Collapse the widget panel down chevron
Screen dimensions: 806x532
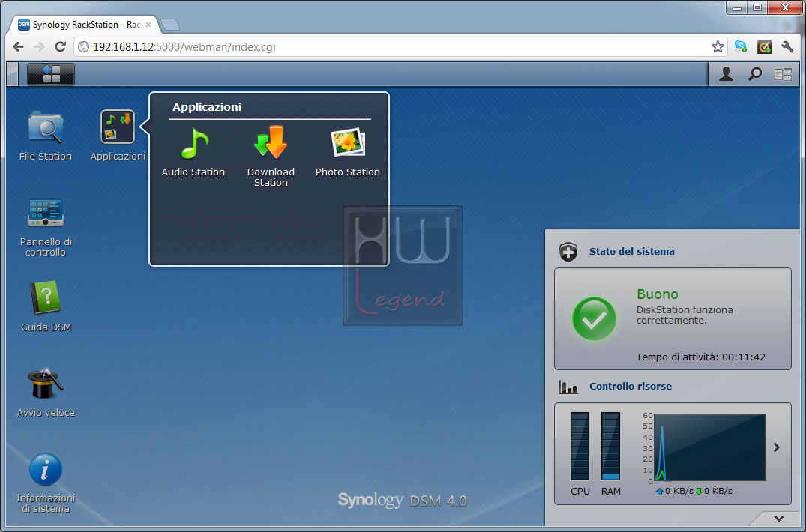coord(779,519)
